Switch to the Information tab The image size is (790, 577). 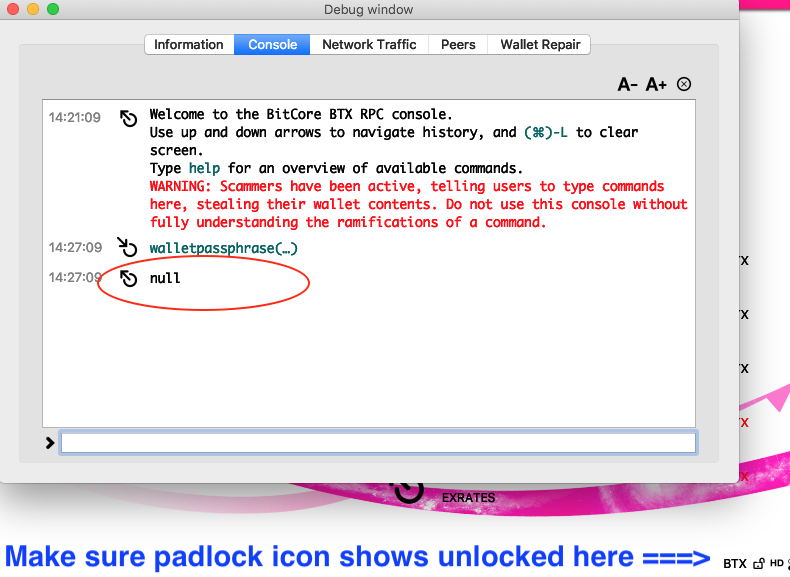189,44
